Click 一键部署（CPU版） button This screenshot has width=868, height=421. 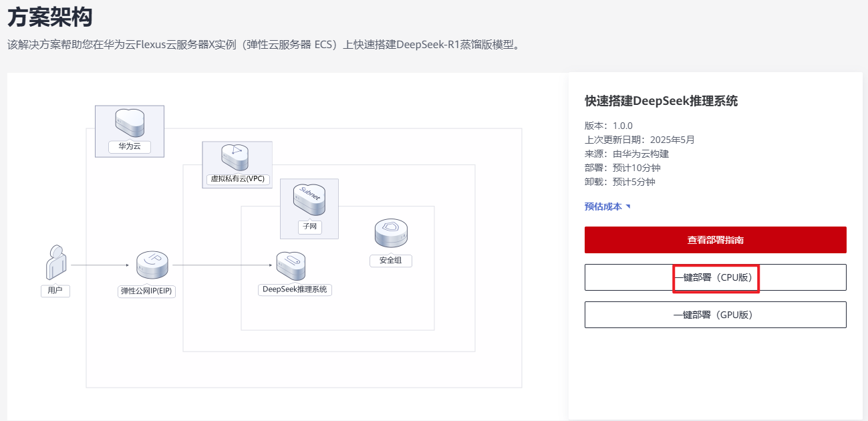pos(716,277)
